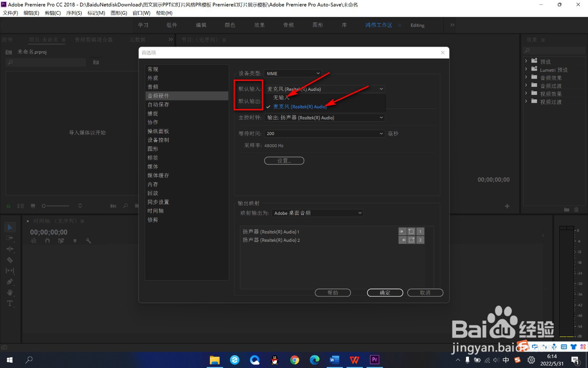Toggle linked selection in timeline
Image resolution: width=588 pixels, height=368 pixels.
point(61,241)
